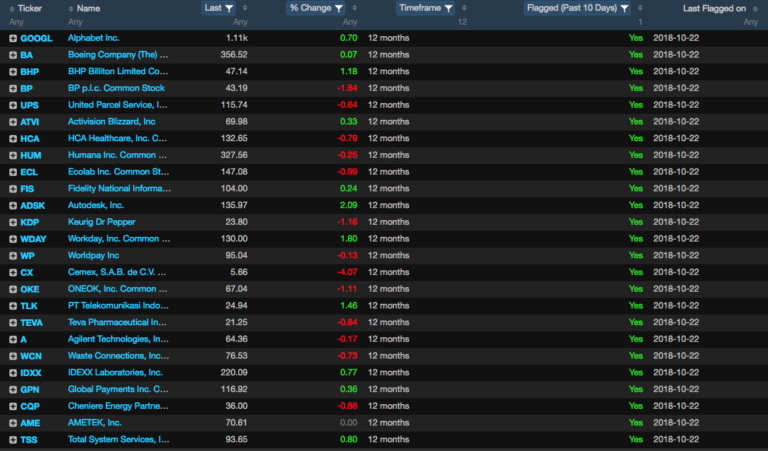Image resolution: width=768 pixels, height=451 pixels.
Task: Click the Yes flag in the WP row
Action: coord(636,255)
